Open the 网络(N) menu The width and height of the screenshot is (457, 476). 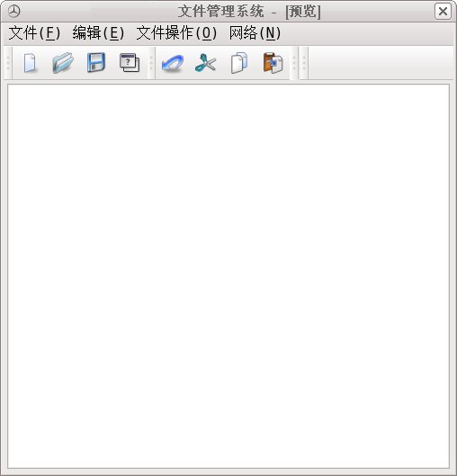tap(255, 32)
